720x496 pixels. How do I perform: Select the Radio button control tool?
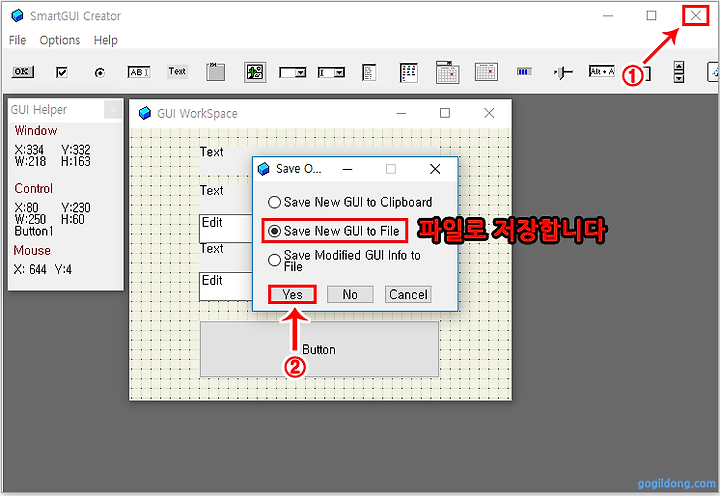click(100, 73)
